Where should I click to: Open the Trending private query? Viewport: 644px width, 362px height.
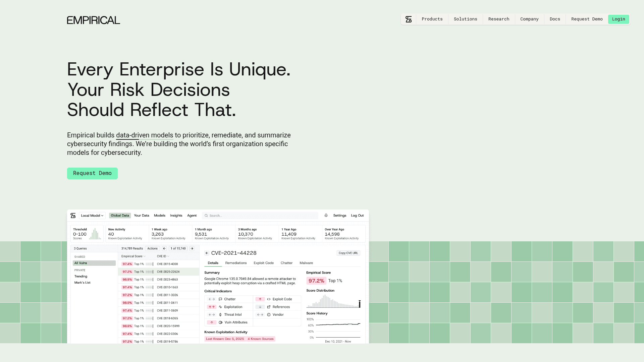81,277
